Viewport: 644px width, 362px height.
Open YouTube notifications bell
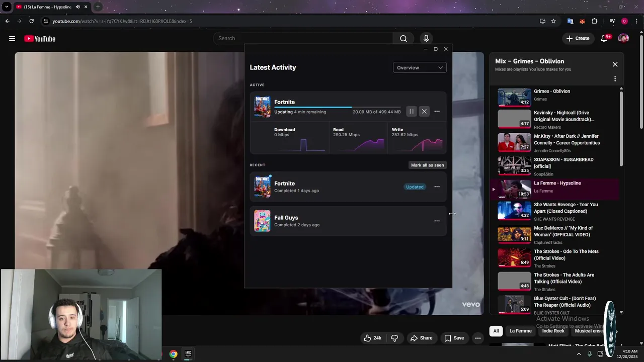[605, 38]
